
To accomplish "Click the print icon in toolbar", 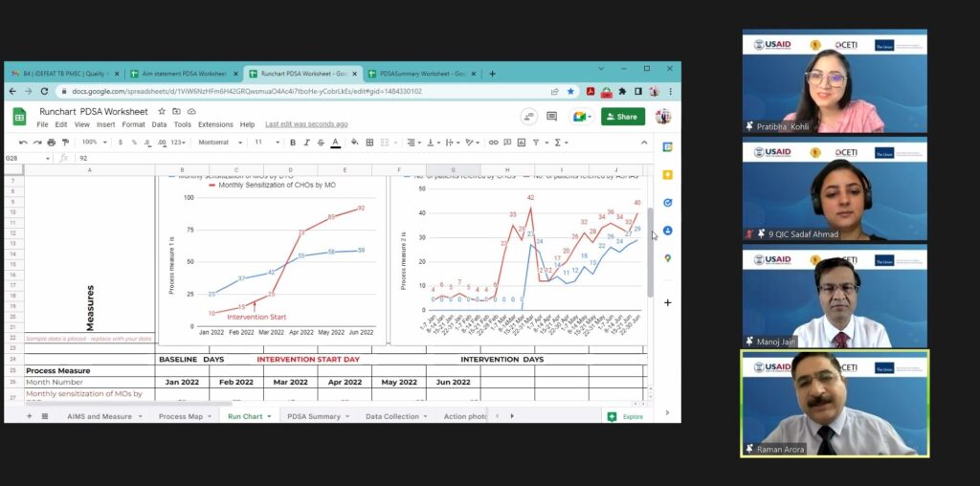I will tap(52, 143).
